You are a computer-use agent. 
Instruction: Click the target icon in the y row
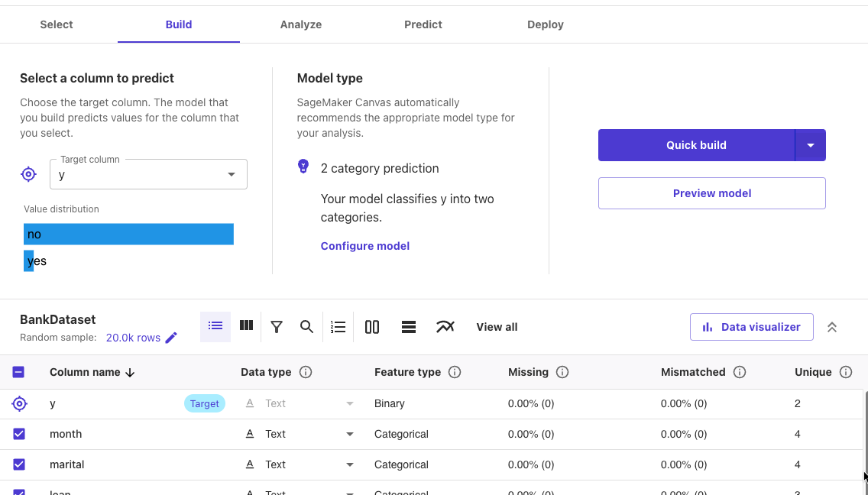[19, 403]
